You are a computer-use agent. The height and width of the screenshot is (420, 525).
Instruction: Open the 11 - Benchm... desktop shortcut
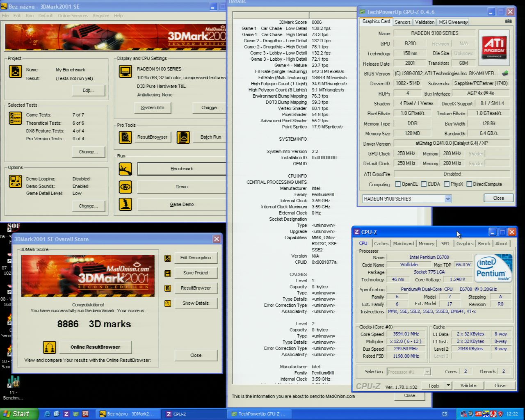(13, 382)
